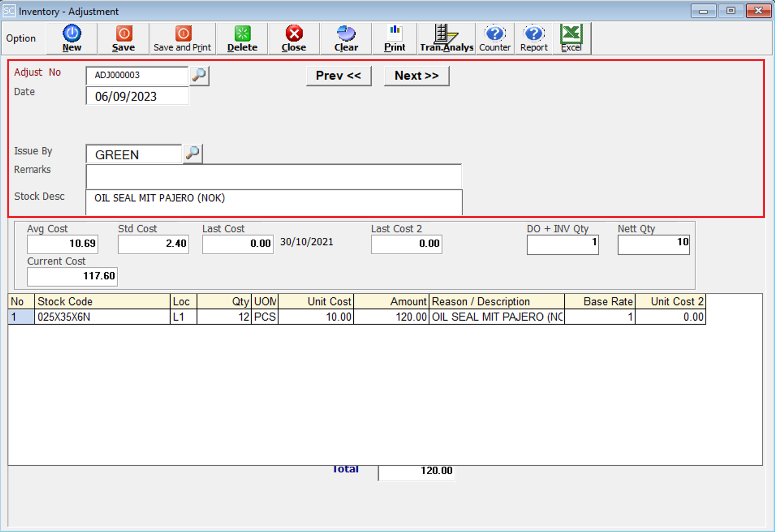Click the Save toolbar icon

(x=123, y=38)
